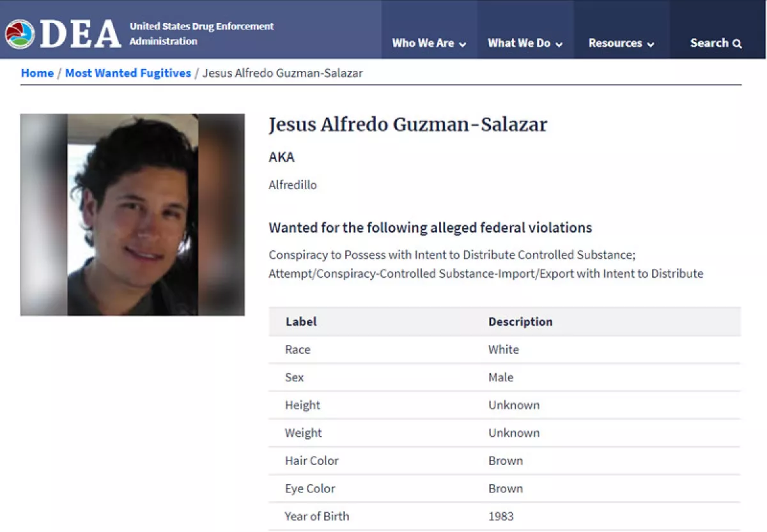The width and height of the screenshot is (767, 532).
Task: Select the Year of Birth value 1983
Action: click(500, 516)
